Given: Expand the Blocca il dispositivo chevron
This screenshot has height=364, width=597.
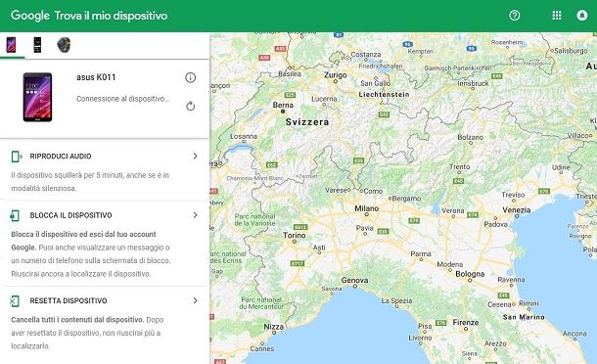Looking at the screenshot, I should point(195,215).
